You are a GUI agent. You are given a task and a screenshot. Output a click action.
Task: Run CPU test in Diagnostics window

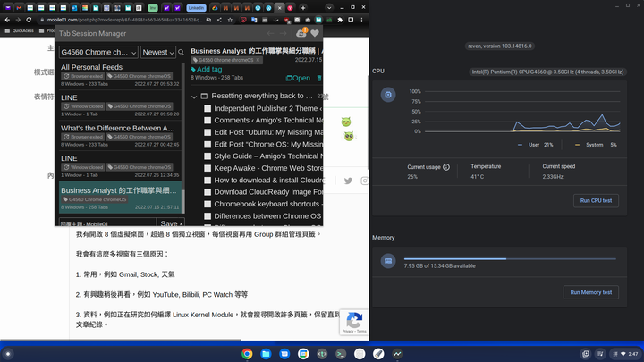596,201
